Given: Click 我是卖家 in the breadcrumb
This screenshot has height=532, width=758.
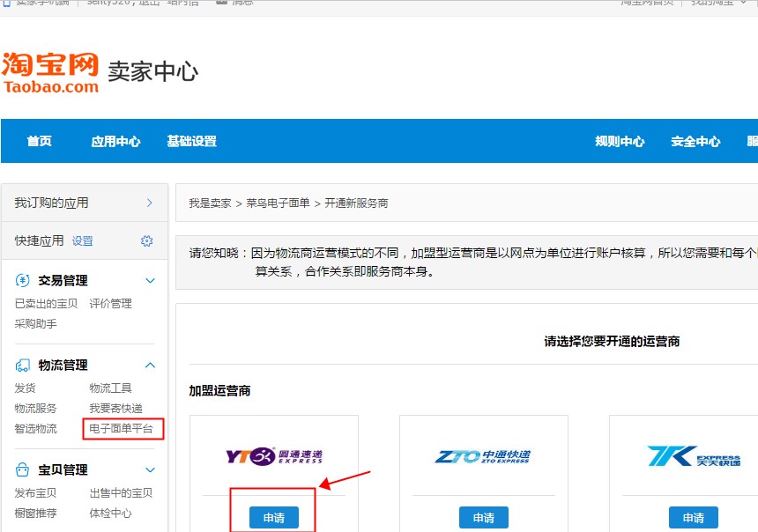Looking at the screenshot, I should pos(210,203).
